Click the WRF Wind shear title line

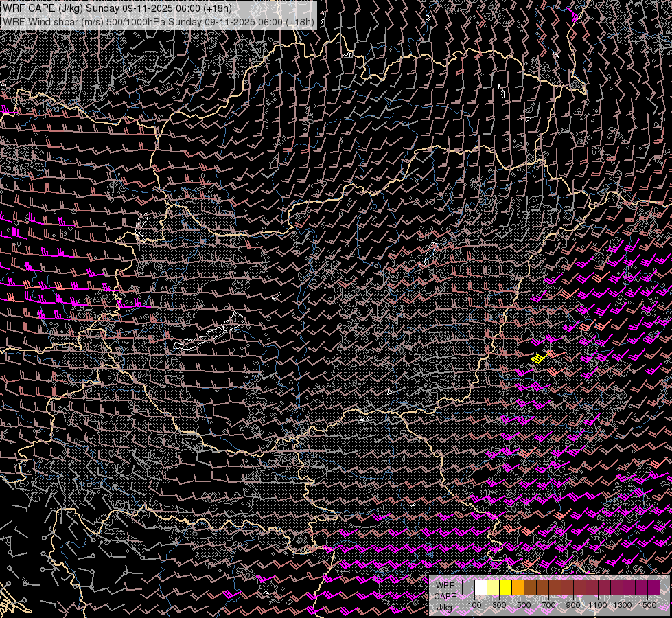[x=159, y=21]
